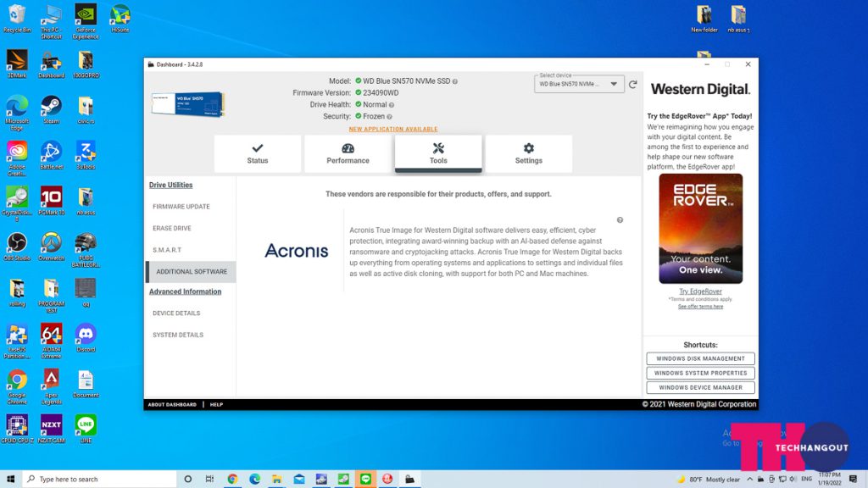Image resolution: width=868 pixels, height=488 pixels.
Task: Select the New folder desktop icon
Action: point(704,19)
